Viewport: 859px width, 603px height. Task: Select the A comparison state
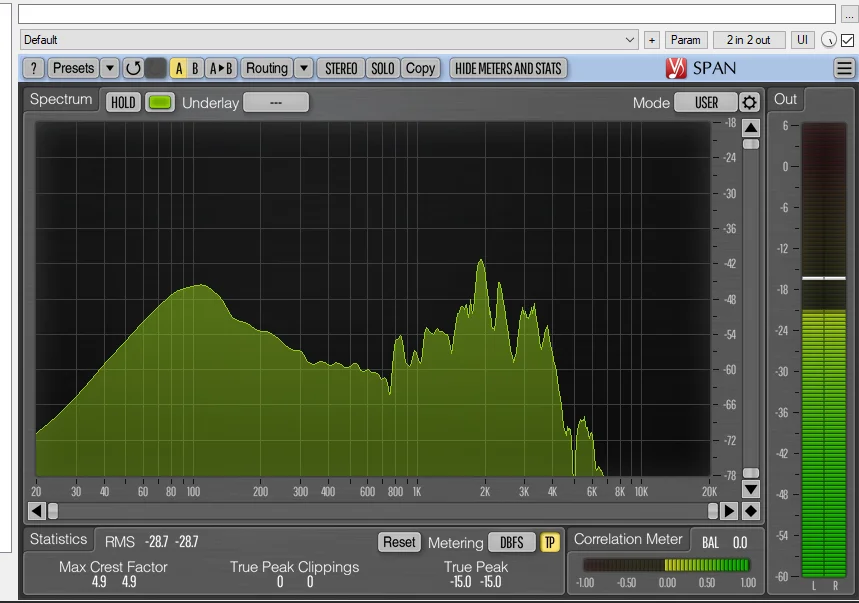tap(178, 68)
